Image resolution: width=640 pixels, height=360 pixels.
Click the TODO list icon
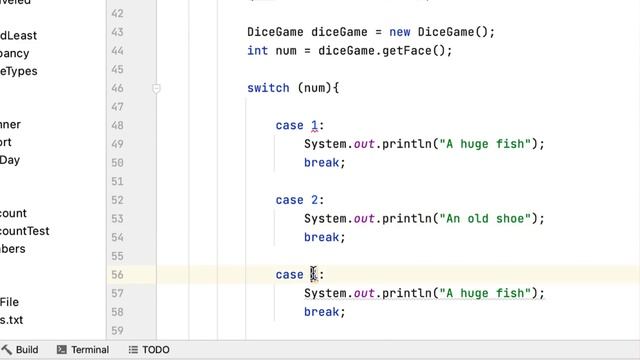[133, 350]
